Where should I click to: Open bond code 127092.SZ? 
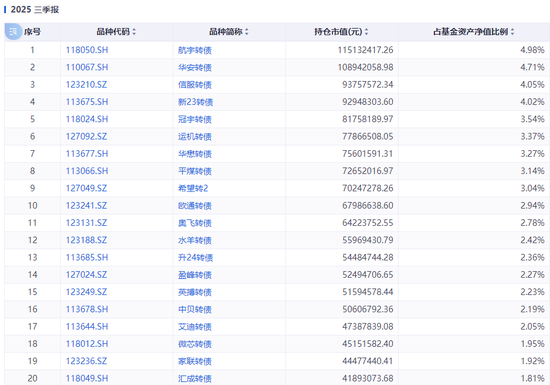point(86,136)
